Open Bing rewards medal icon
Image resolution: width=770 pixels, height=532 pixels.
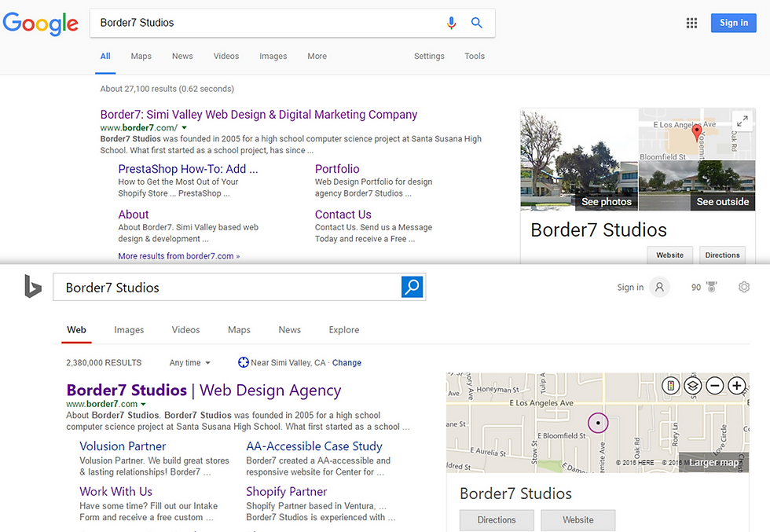coord(711,287)
